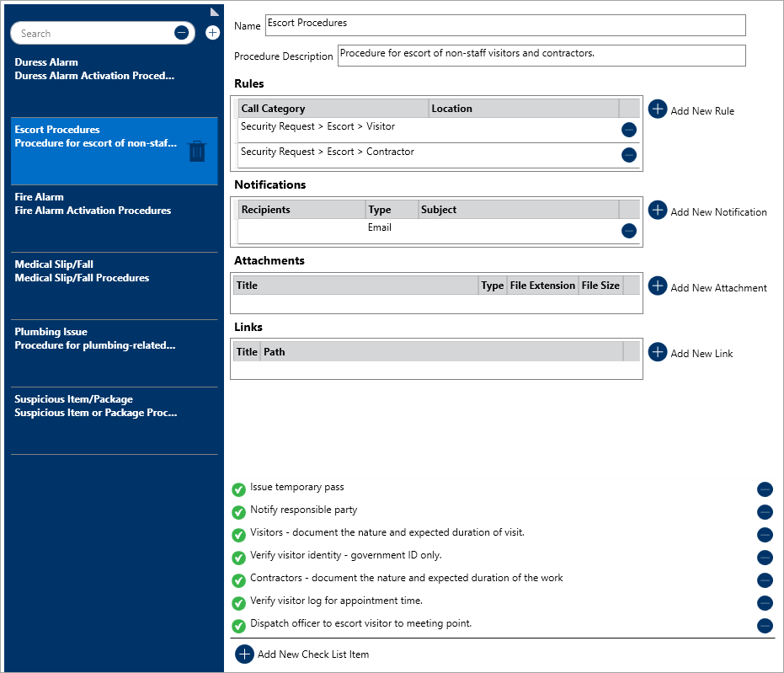This screenshot has height=673, width=784.
Task: Add New Rule
Action: [658, 109]
